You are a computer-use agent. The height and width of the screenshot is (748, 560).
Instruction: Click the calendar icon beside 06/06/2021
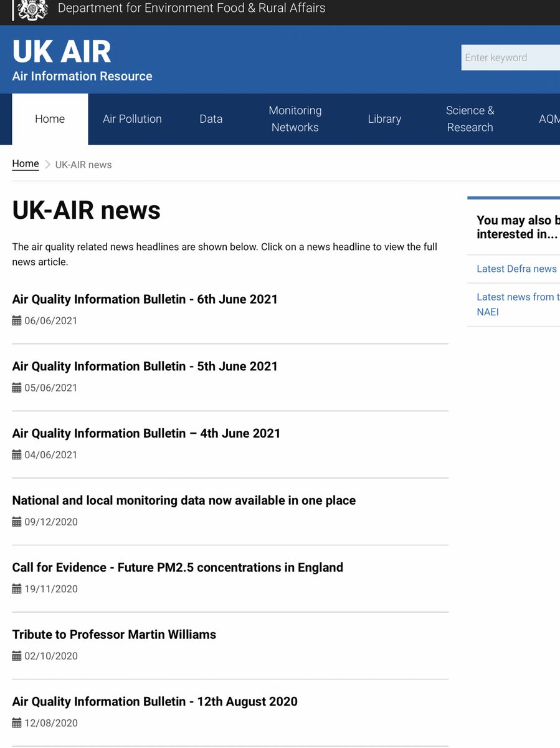(17, 321)
